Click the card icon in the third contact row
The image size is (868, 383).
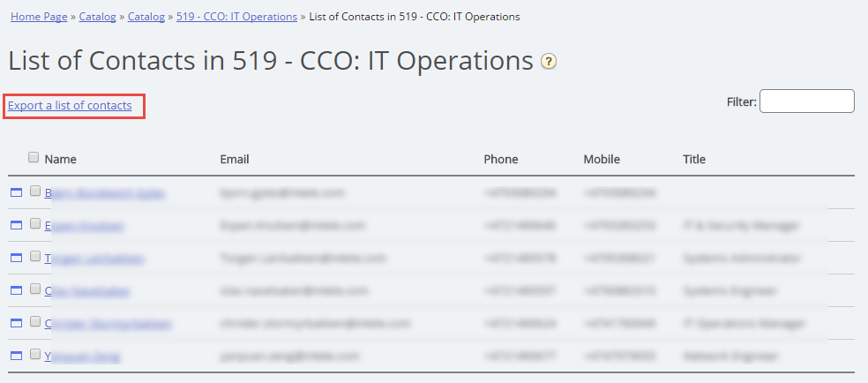click(x=16, y=258)
